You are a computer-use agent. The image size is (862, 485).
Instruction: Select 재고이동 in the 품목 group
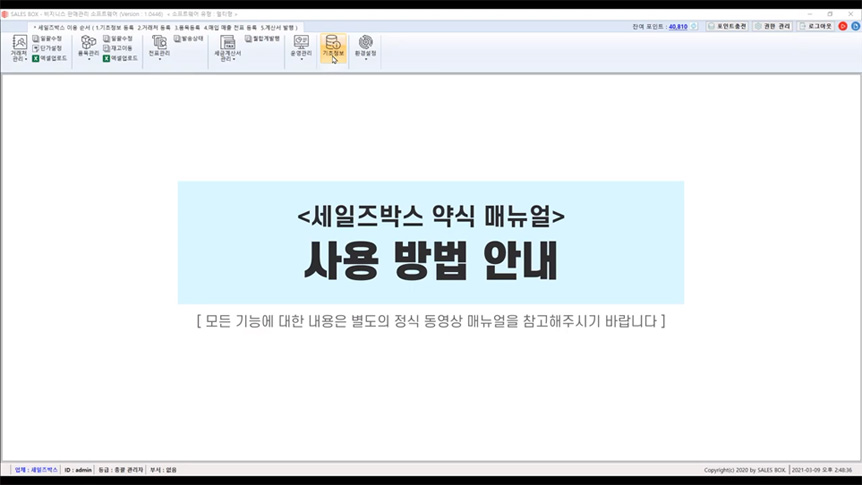point(121,48)
